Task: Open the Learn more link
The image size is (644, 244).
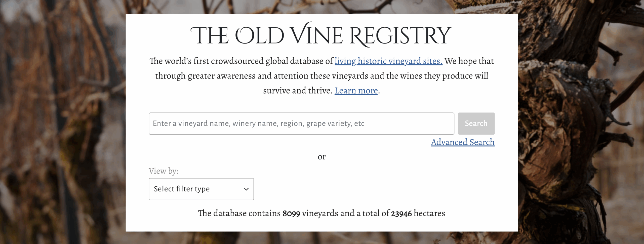Action: click(x=356, y=91)
